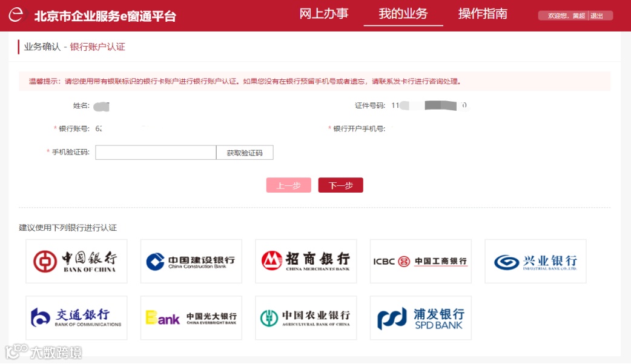Click the 退出 logout link
The image size is (631, 364).
[x=596, y=16]
